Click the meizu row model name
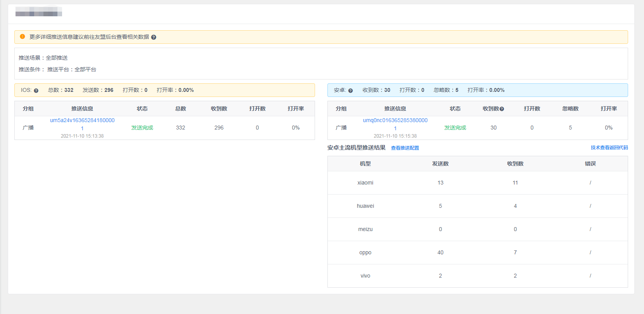644x314 pixels. tap(365, 229)
